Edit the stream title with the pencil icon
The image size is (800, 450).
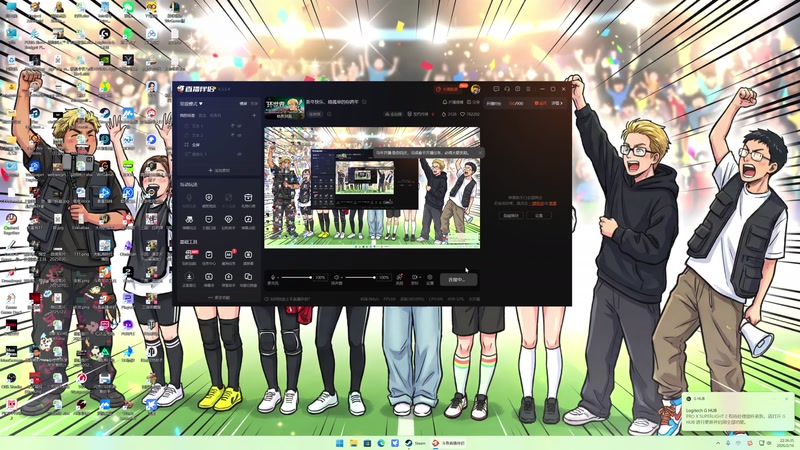point(364,102)
